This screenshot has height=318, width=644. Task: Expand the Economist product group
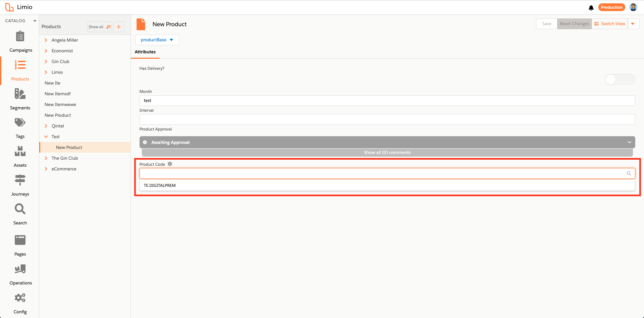pyautogui.click(x=46, y=51)
